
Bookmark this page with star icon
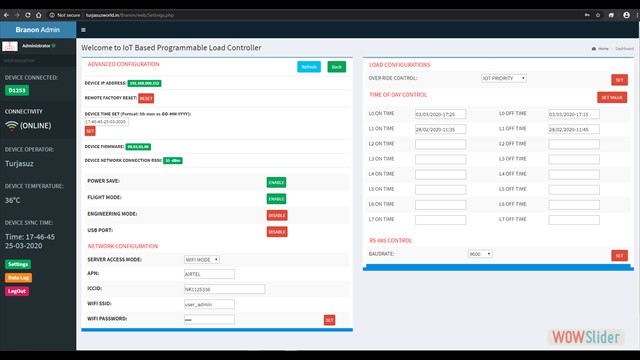click(598, 15)
